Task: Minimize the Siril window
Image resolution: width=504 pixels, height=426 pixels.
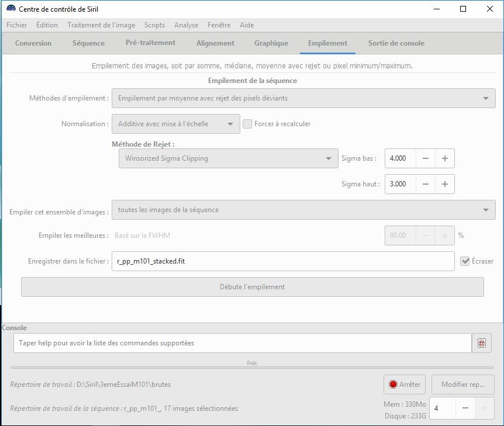Action: click(437, 9)
